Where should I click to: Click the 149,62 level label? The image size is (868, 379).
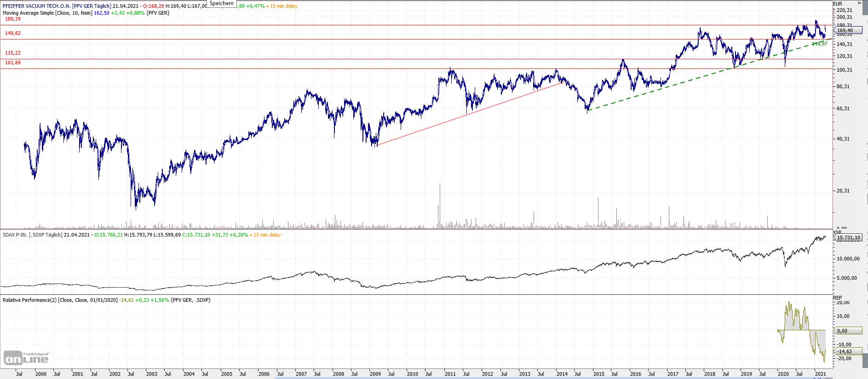[13, 33]
